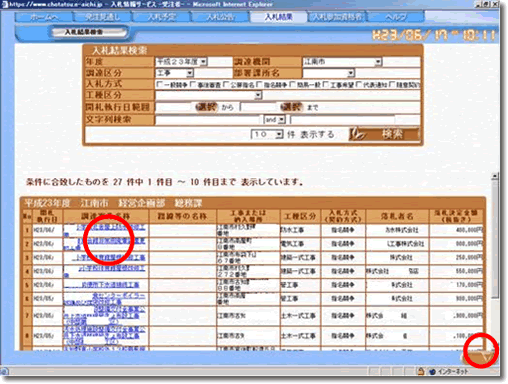Open the project link in result row 8

(105, 336)
